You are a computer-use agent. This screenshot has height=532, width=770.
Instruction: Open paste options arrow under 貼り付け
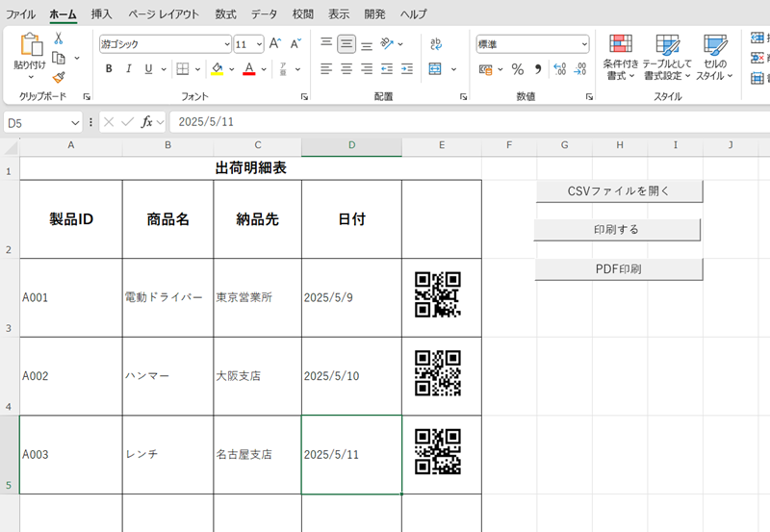[31, 77]
